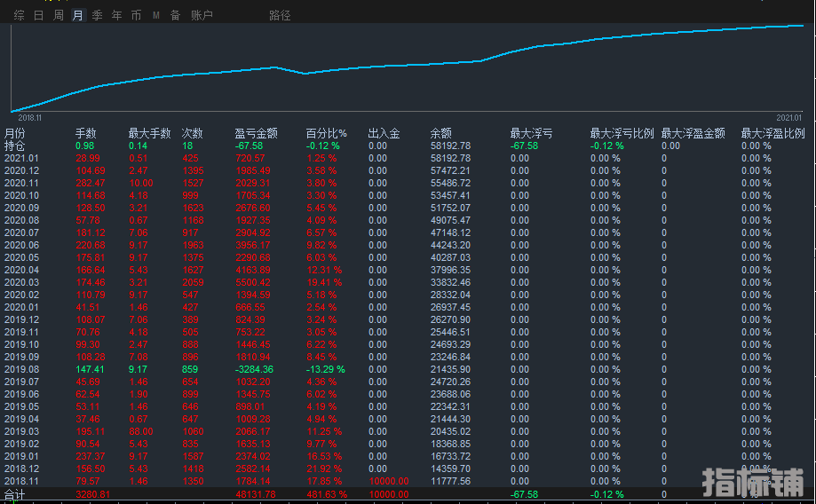Select the 2021.01 month row
This screenshot has width=816, height=504.
click(x=408, y=159)
